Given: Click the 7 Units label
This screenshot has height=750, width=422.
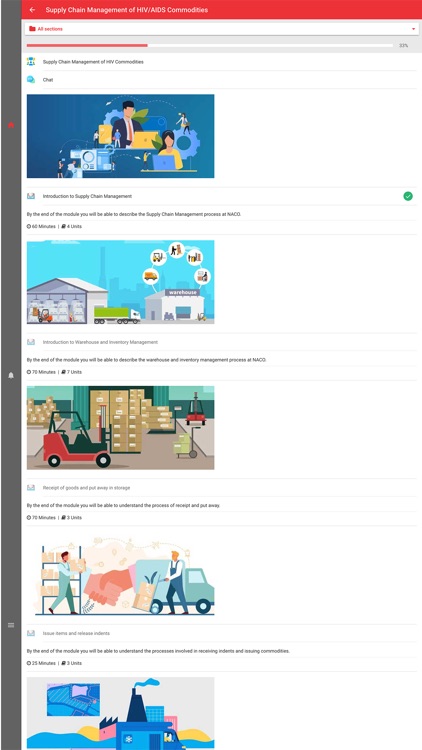Looking at the screenshot, I should 72,372.
